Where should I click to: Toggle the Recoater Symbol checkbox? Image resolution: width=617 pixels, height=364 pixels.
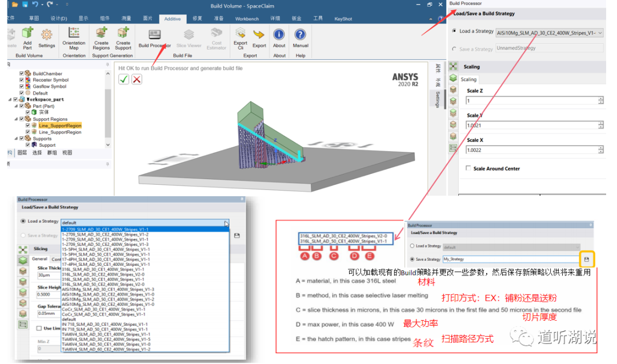click(x=22, y=80)
